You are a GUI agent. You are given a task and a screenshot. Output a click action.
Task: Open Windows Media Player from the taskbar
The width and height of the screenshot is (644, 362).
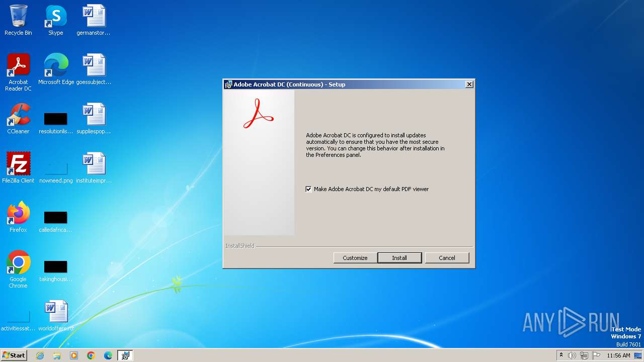pyautogui.click(x=74, y=355)
